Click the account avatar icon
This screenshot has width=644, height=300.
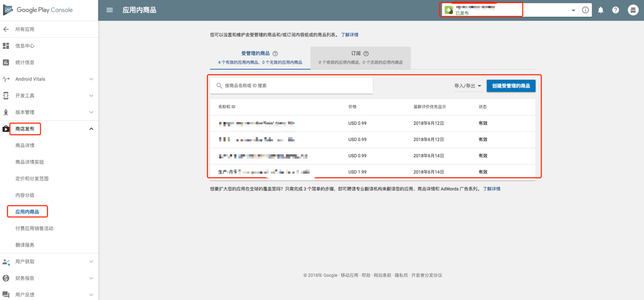633,10
